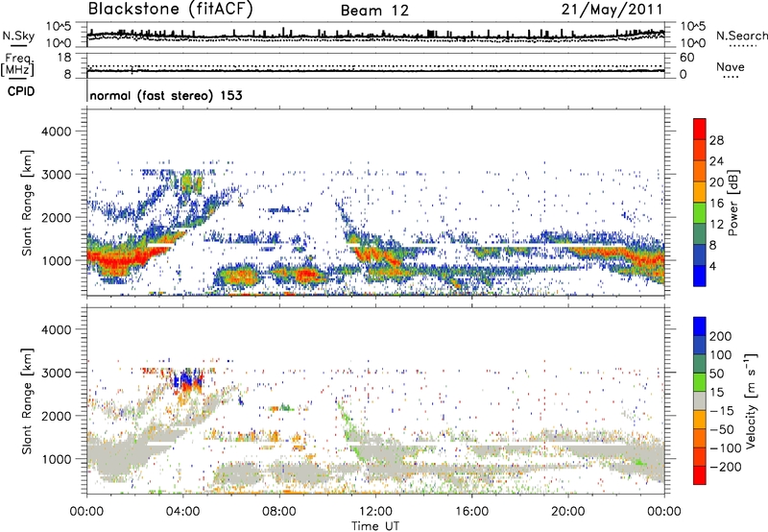The height and width of the screenshot is (532, 768).
Task: Click the '28' label on the power colorbar
Action: [716, 140]
